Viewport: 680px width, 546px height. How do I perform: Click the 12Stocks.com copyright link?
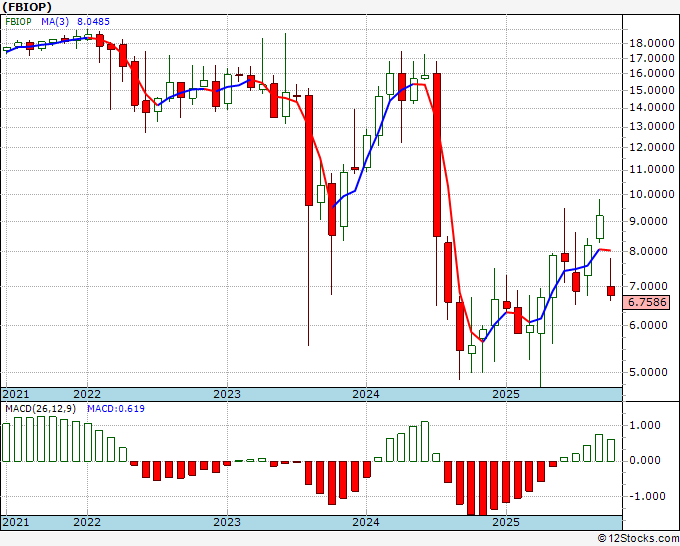(x=638, y=539)
